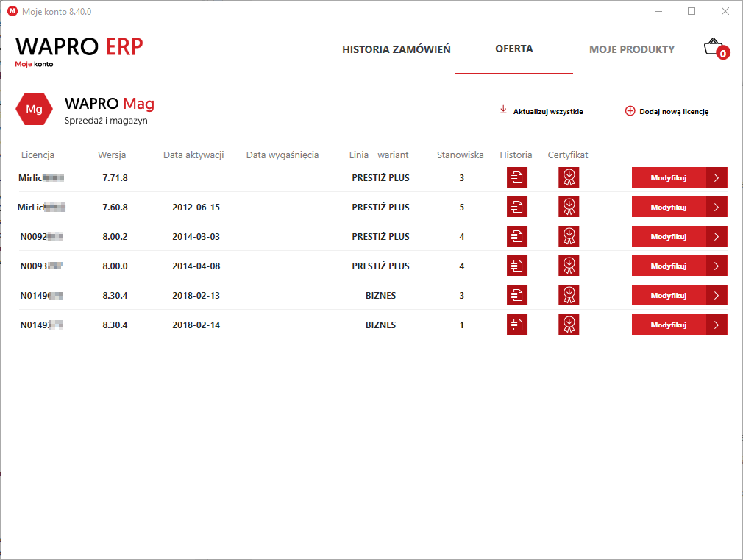Click the Stanowiska value 1

[x=461, y=325]
